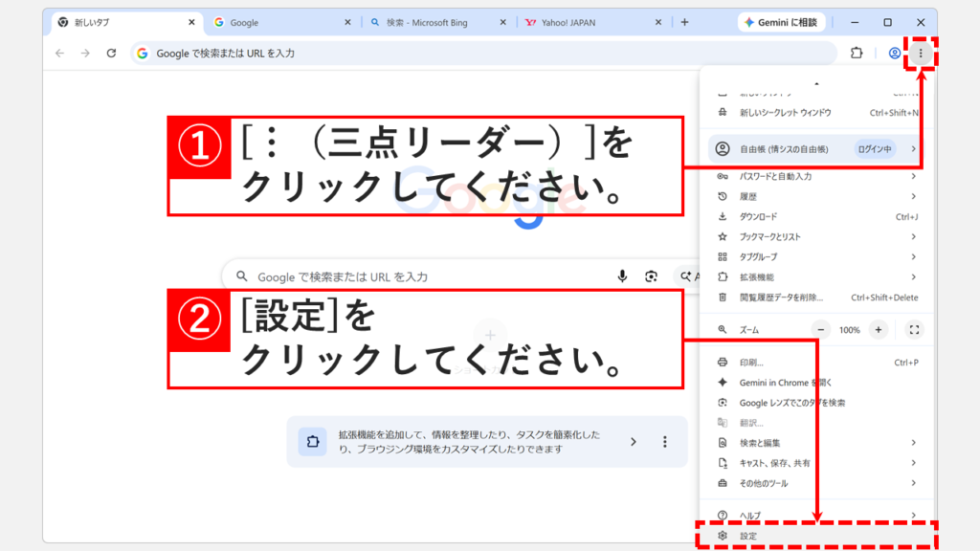The image size is (980, 551).
Task: Open the extensions puzzle icon in toolbar
Action: point(857,54)
